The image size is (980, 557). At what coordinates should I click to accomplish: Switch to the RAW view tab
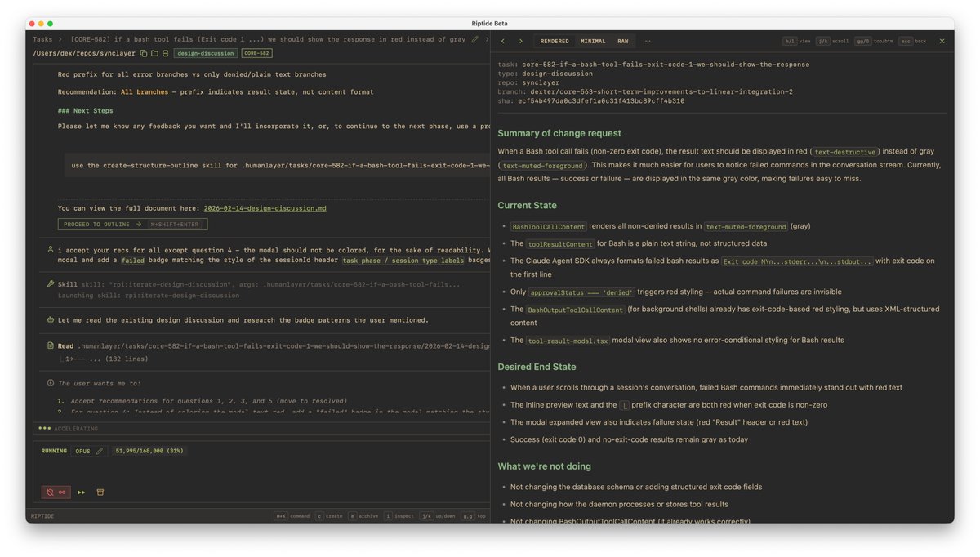[623, 41]
